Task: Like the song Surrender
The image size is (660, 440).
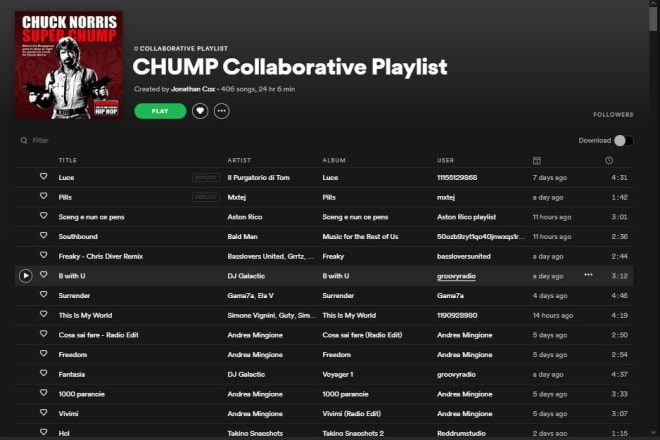Action: (43, 294)
